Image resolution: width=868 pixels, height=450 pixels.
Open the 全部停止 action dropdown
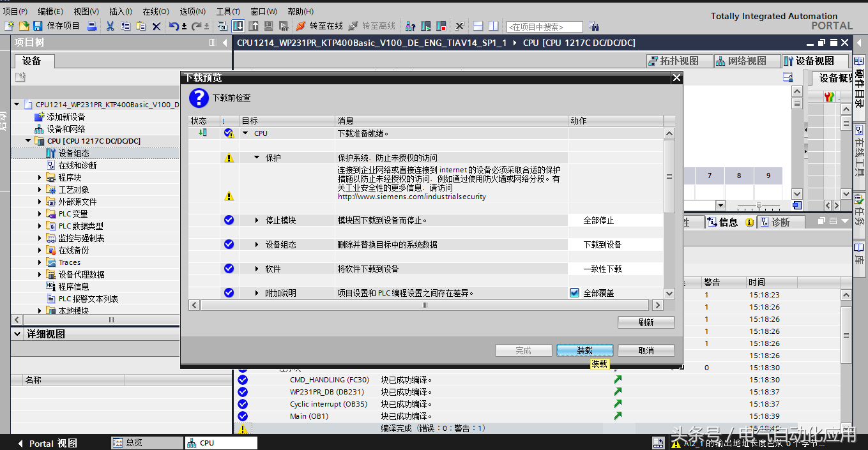[616, 220]
